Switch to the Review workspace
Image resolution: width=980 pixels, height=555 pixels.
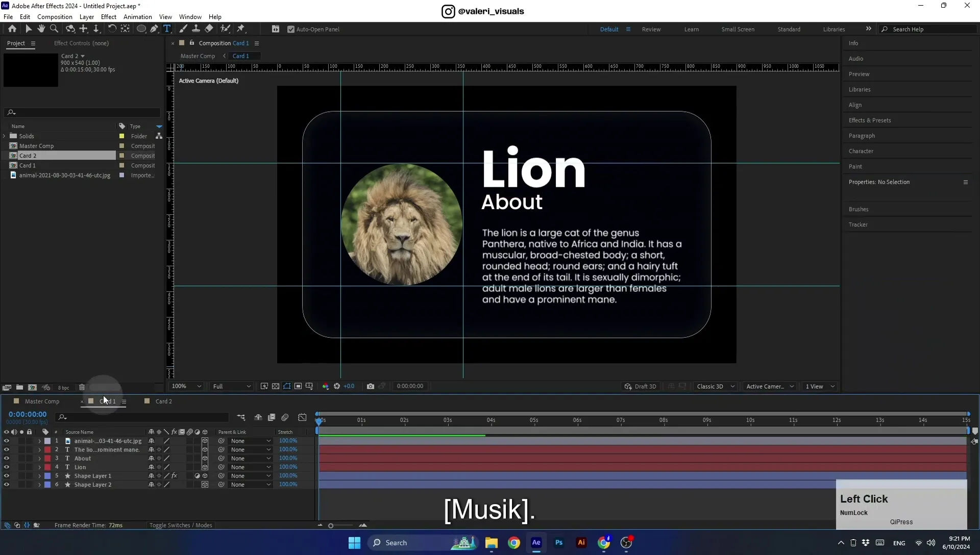651,30
